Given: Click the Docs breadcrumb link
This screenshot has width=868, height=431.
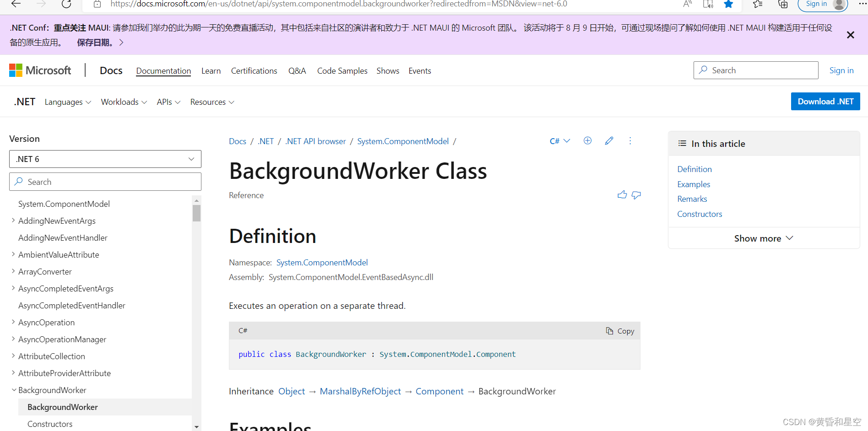Looking at the screenshot, I should (238, 141).
